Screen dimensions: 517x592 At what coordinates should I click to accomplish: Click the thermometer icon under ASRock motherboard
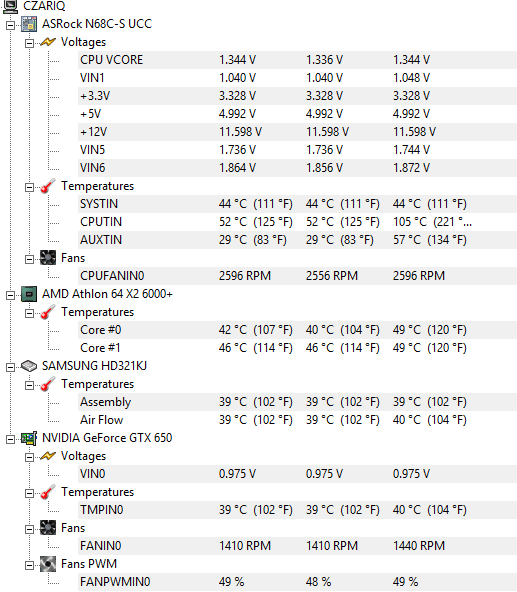click(x=48, y=186)
